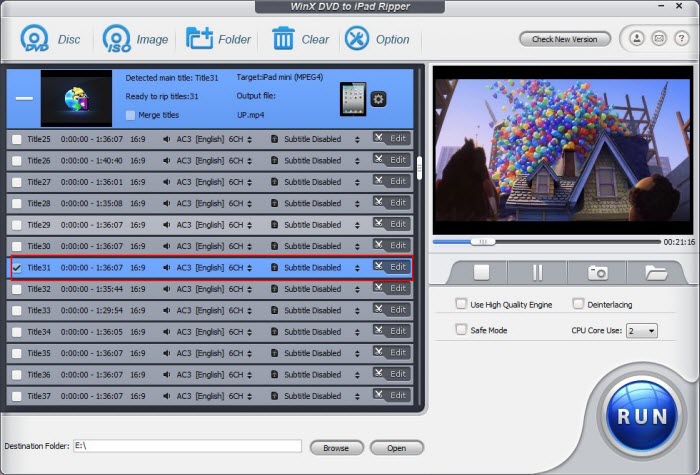Screen dimensions: 700x475
Task: Click the speaker icon on Title25
Action: pyautogui.click(x=167, y=139)
